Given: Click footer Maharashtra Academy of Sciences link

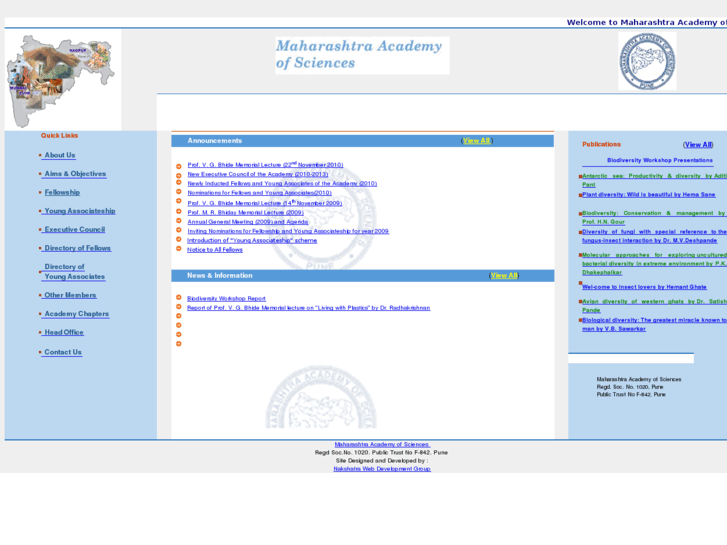Looking at the screenshot, I should [382, 444].
